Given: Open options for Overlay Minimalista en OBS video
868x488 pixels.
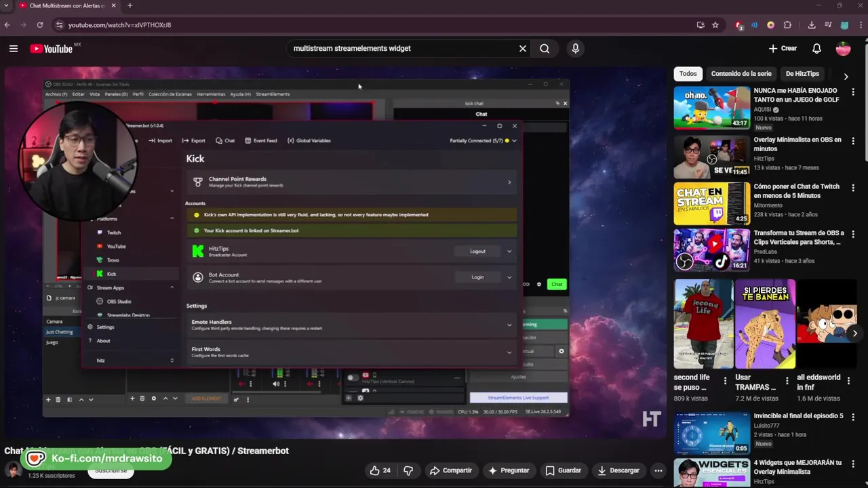Looking at the screenshot, I should [853, 141].
